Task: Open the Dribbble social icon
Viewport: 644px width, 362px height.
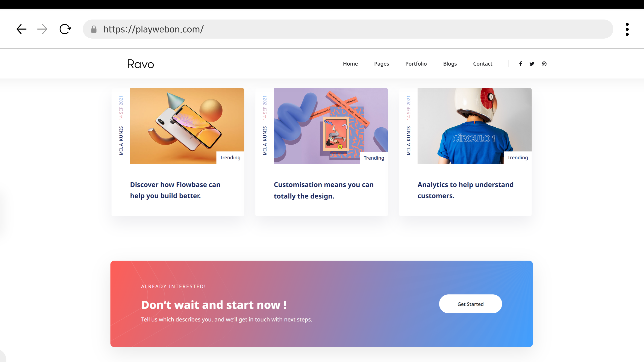Action: [544, 64]
